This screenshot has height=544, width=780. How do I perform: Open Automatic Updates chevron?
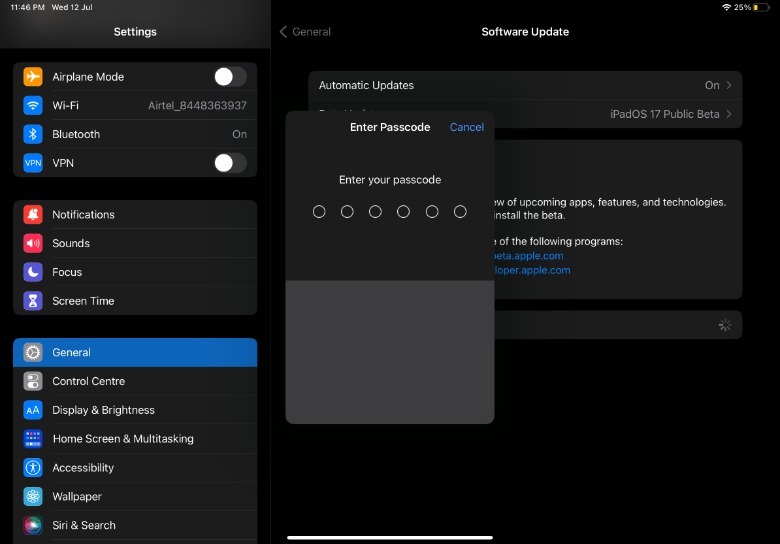point(729,85)
